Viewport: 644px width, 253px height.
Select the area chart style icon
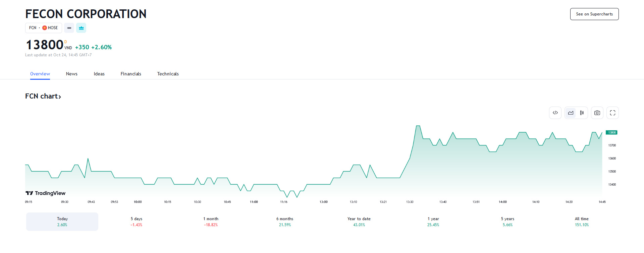[x=571, y=113]
